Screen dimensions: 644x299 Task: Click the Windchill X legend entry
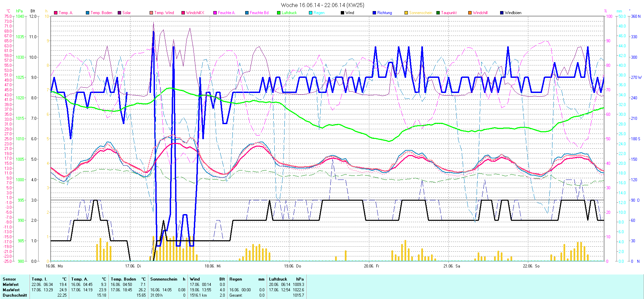pos(195,13)
